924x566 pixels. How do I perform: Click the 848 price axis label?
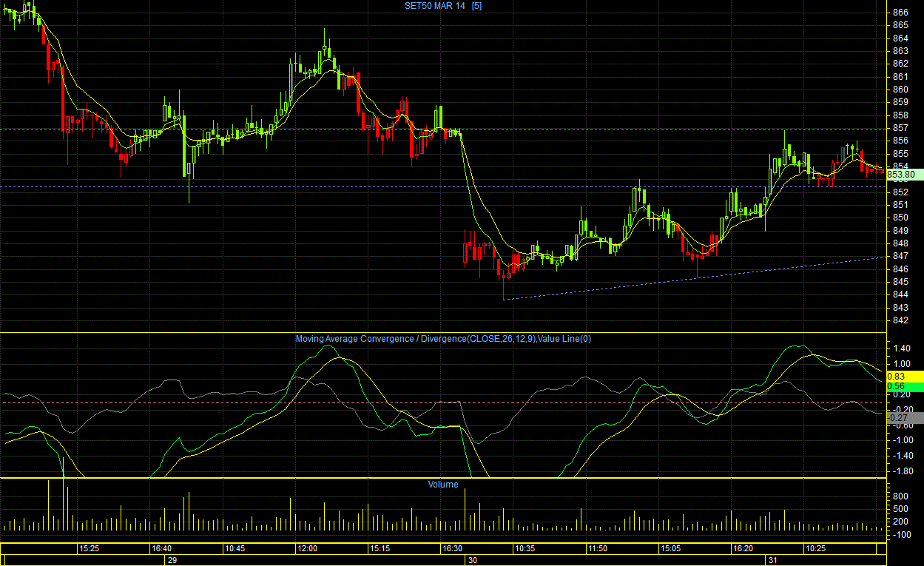coord(900,243)
